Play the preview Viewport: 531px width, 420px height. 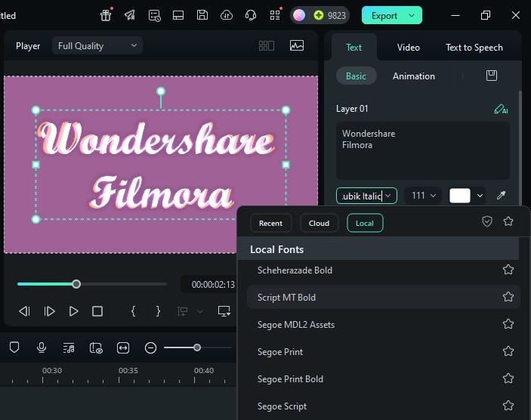[x=73, y=311]
